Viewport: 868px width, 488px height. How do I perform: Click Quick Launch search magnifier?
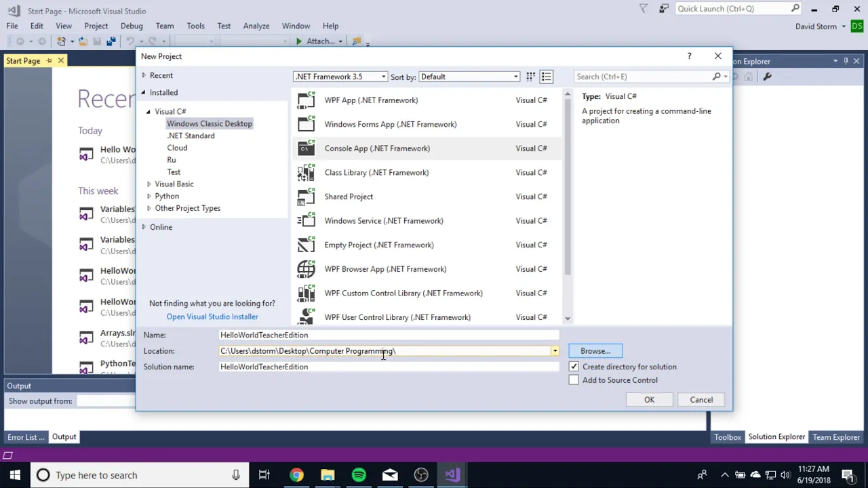coord(795,9)
